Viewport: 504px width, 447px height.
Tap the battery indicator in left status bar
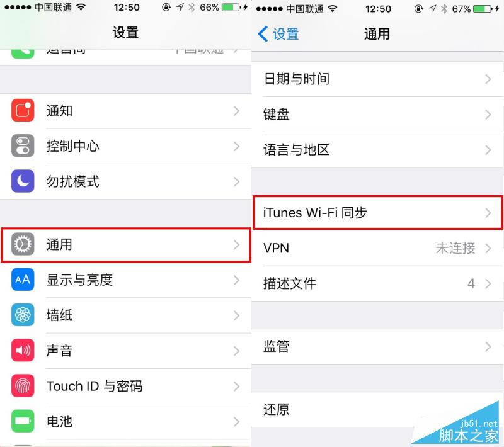tap(231, 7)
